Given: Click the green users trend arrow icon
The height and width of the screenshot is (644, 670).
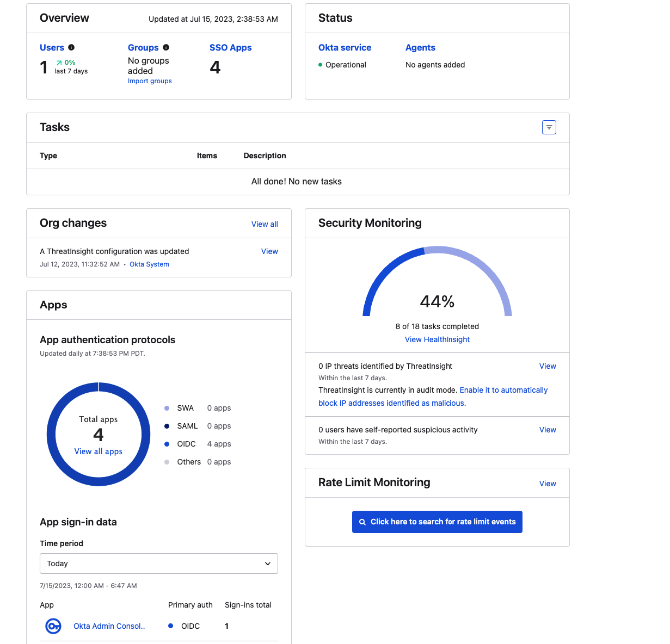Looking at the screenshot, I should 59,63.
